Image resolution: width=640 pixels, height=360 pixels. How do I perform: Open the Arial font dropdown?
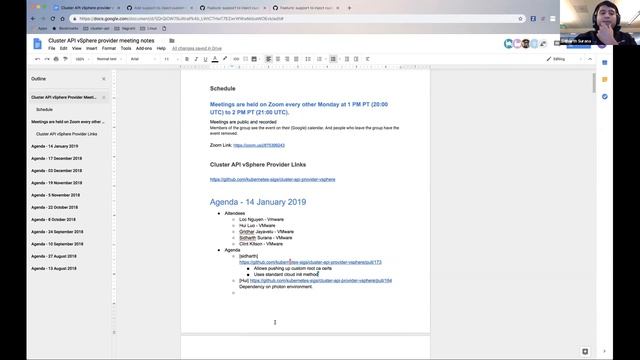pos(143,59)
